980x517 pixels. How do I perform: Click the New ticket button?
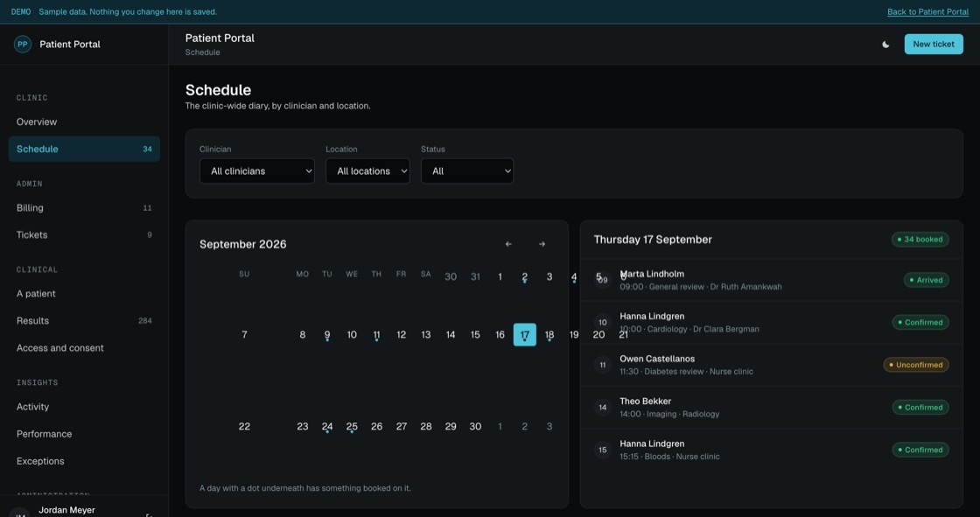click(933, 45)
